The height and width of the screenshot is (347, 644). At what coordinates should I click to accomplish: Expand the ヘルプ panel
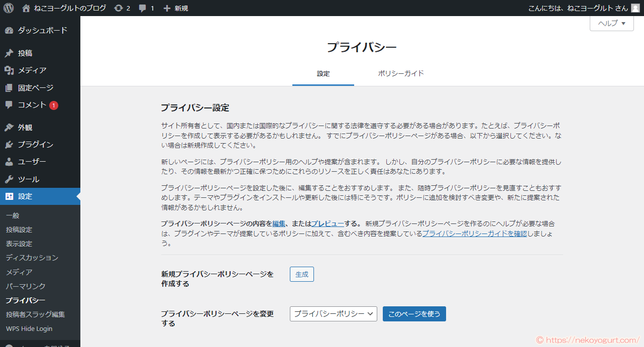tap(611, 23)
